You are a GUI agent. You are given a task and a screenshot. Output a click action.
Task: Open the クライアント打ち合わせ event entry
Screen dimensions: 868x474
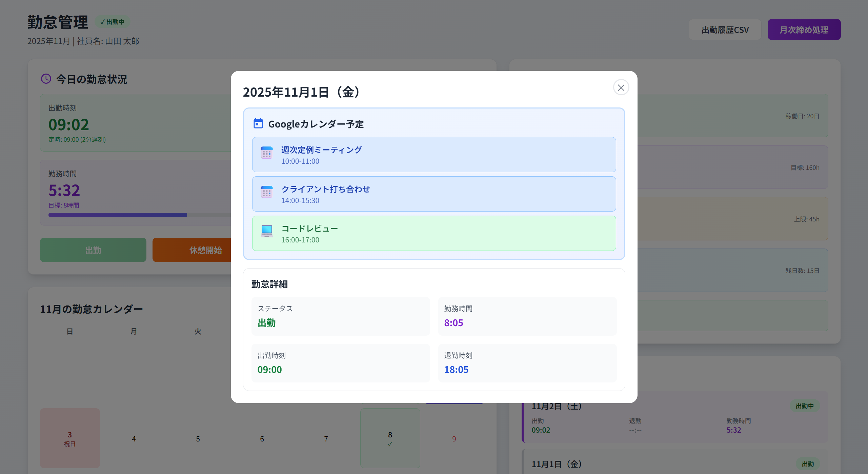tap(434, 194)
